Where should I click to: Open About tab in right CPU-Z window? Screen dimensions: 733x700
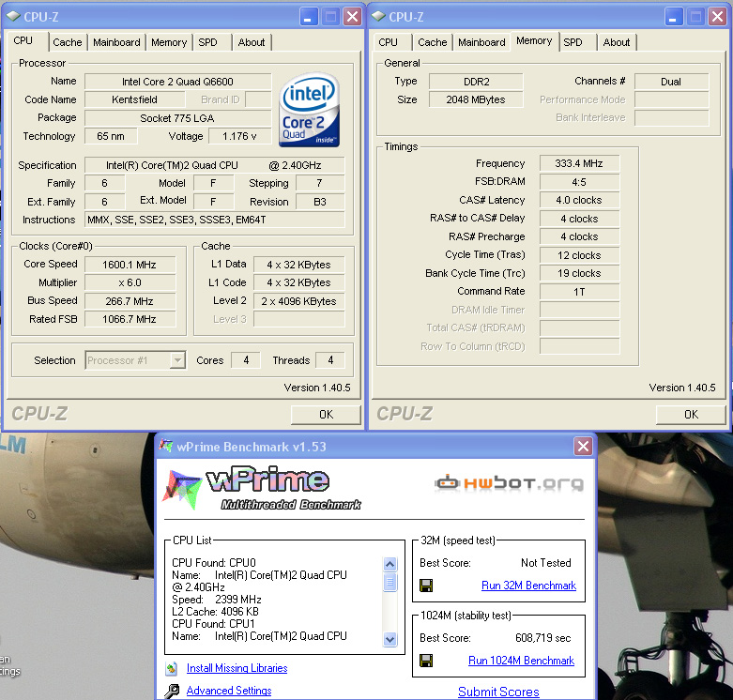pyautogui.click(x=617, y=42)
